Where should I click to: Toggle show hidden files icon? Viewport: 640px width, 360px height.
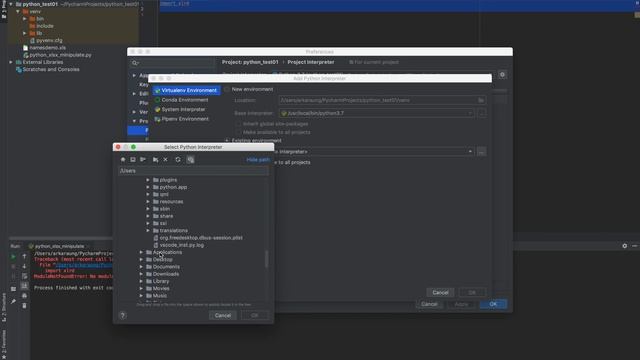point(190,160)
